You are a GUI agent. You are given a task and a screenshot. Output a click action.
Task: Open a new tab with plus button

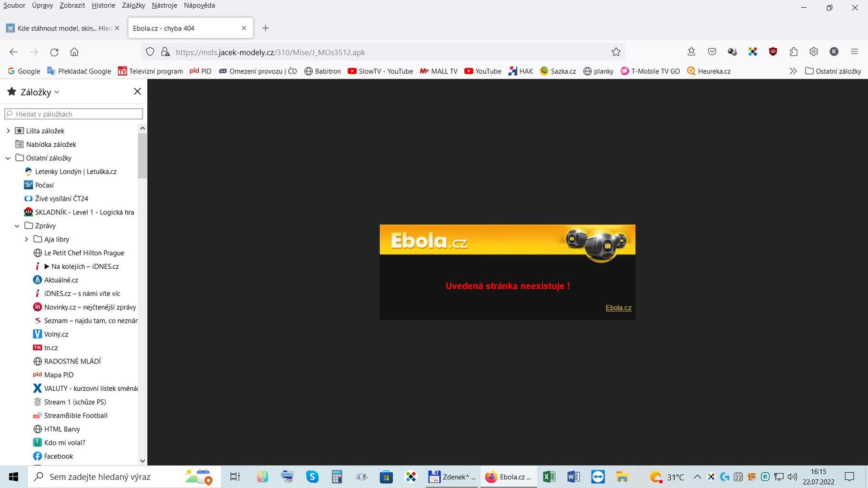coord(266,28)
